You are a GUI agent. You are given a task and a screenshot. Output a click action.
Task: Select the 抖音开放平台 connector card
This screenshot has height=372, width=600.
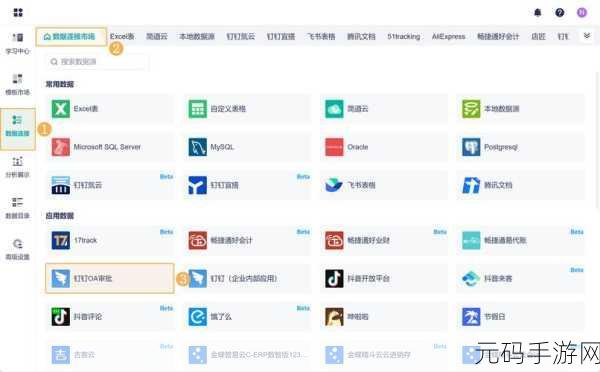click(x=384, y=278)
